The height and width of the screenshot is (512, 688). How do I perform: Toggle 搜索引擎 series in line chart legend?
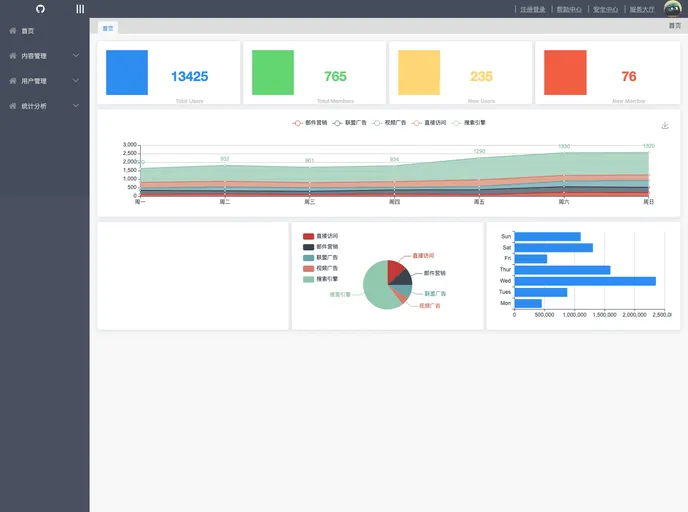(469, 123)
